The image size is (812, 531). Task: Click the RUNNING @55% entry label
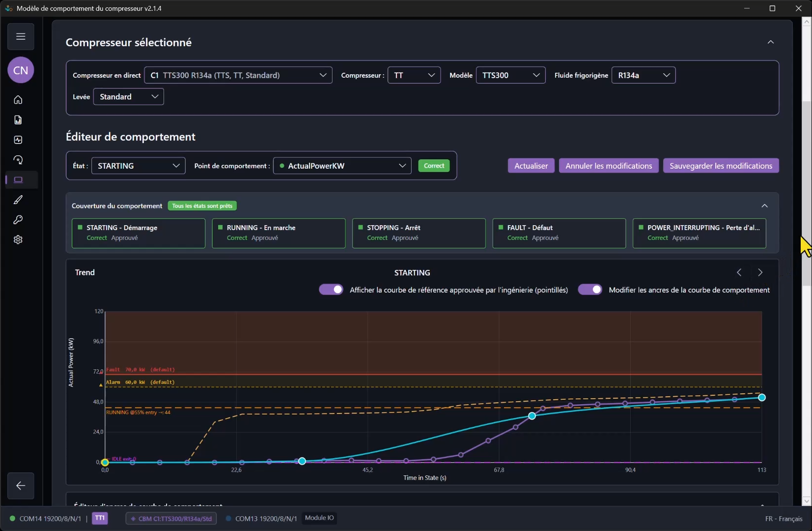click(x=138, y=413)
